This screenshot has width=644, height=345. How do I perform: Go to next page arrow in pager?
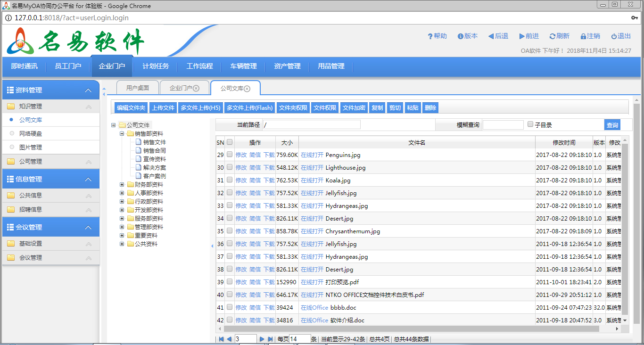click(x=262, y=339)
